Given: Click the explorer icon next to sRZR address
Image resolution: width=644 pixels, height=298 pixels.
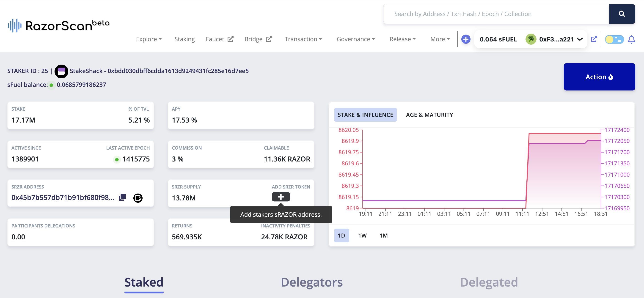Looking at the screenshot, I should (x=138, y=198).
